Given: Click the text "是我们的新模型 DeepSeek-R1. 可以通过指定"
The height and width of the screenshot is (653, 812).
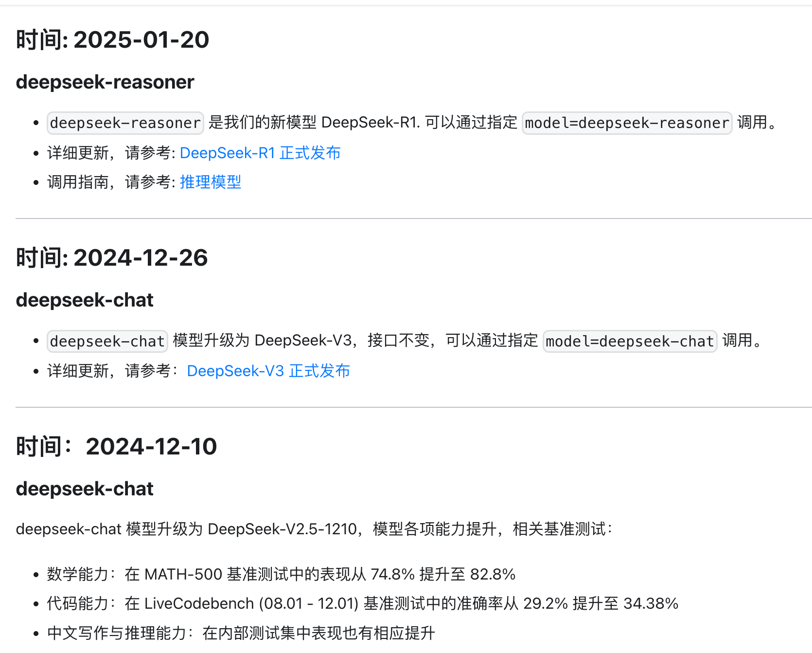Looking at the screenshot, I should click(363, 123).
